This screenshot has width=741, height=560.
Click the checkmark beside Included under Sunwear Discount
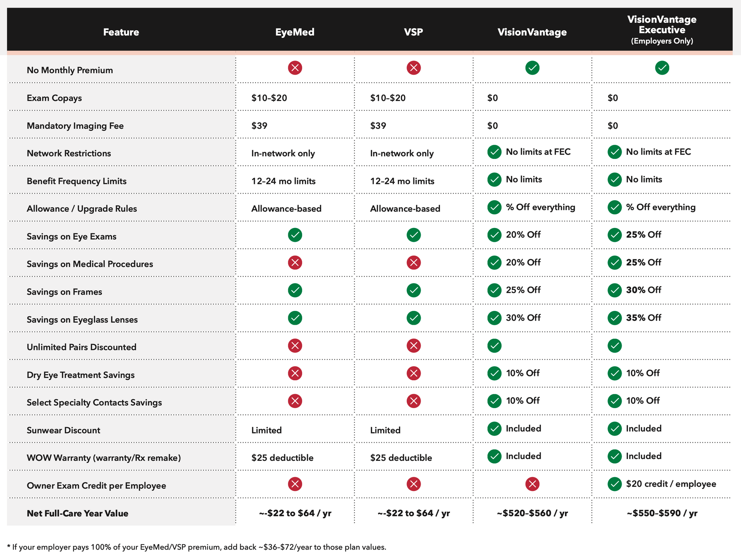point(494,428)
